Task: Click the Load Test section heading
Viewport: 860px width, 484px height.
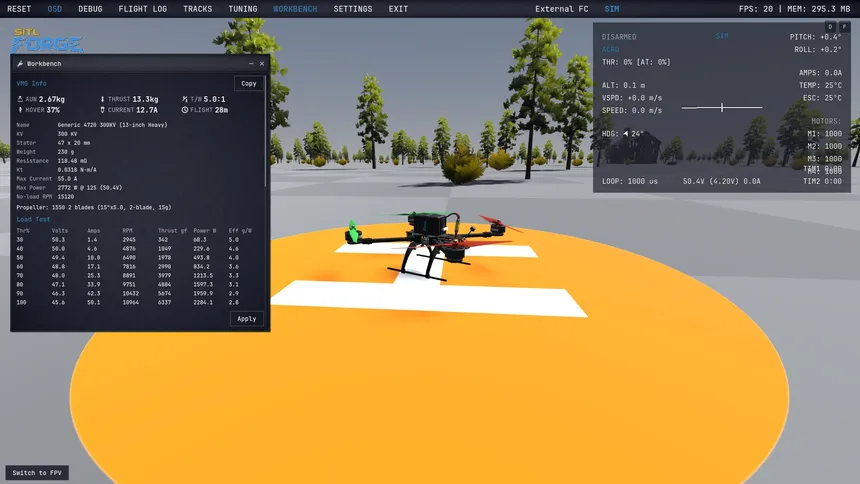Action: click(x=33, y=219)
